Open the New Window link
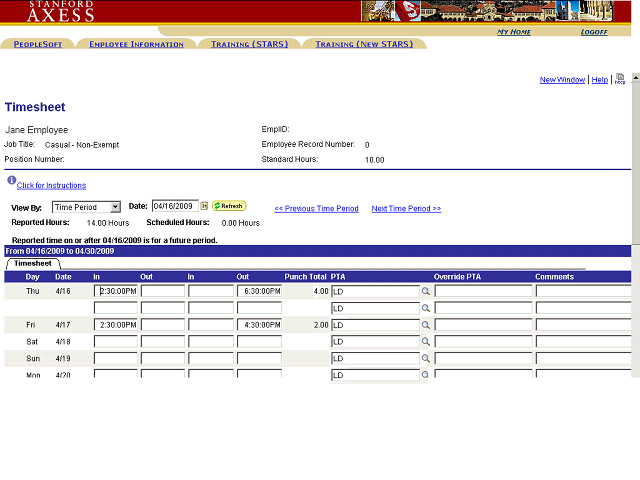The width and height of the screenshot is (640, 480). pos(562,80)
